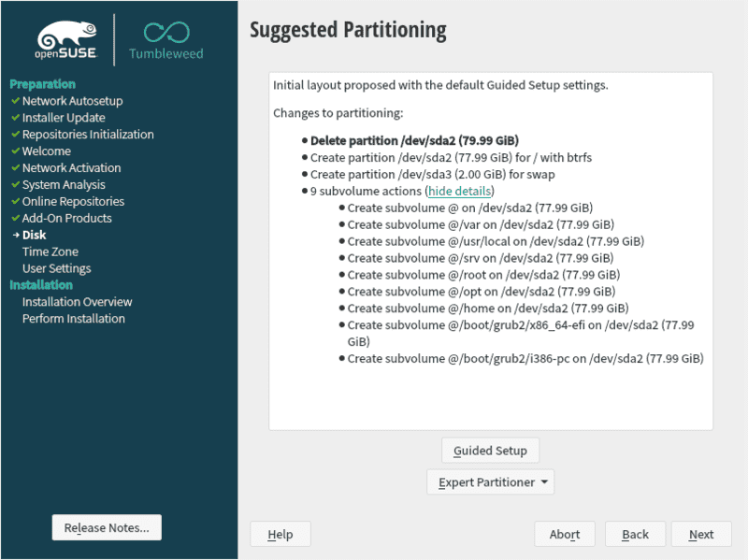Abort the installation
The image size is (748, 560).
click(565, 535)
